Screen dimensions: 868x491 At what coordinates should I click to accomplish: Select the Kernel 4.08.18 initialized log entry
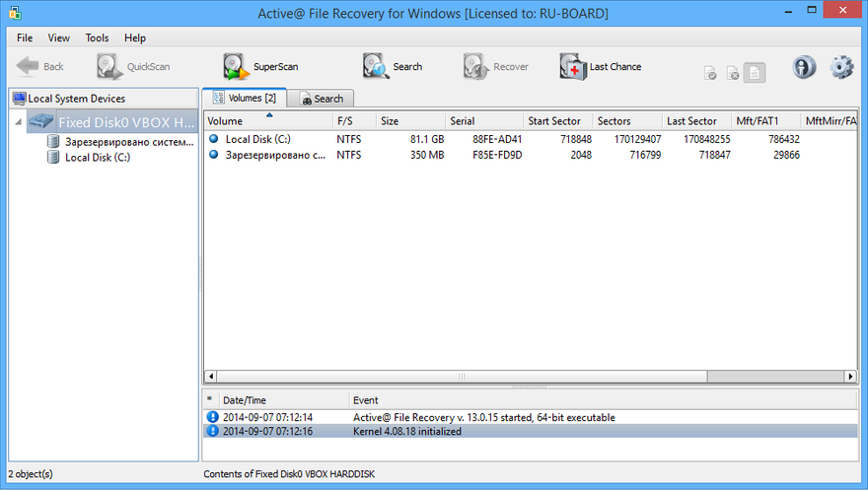(x=406, y=432)
